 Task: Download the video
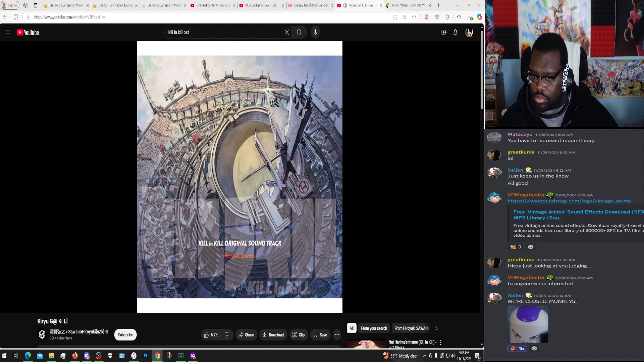point(273,335)
